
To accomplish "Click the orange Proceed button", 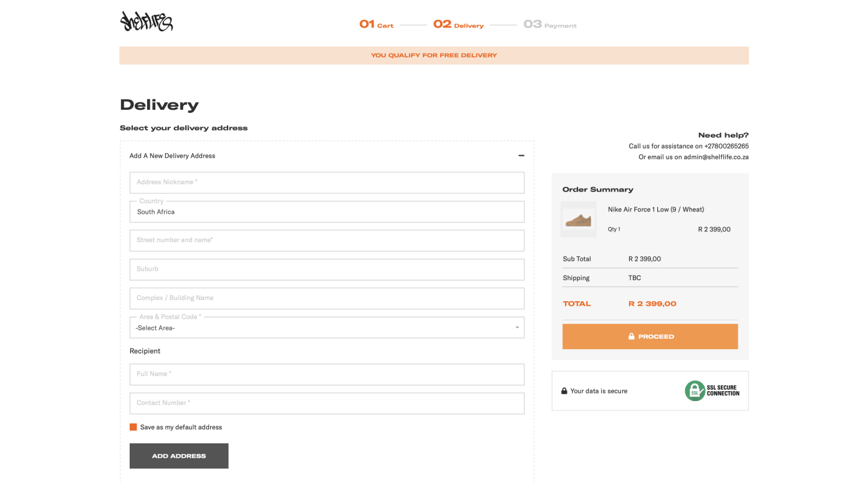I will [x=650, y=336].
